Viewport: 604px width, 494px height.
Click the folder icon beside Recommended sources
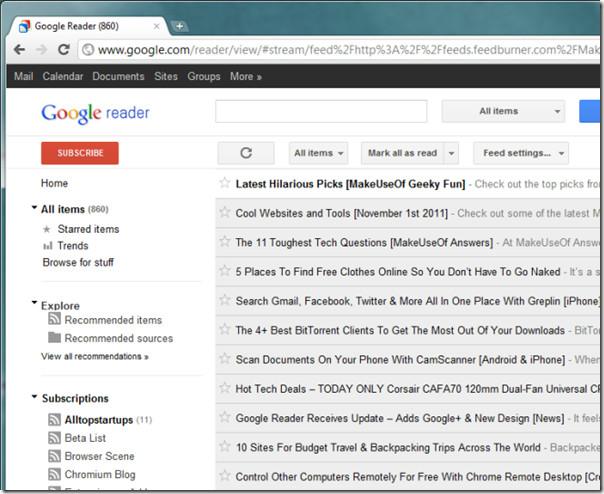54,337
